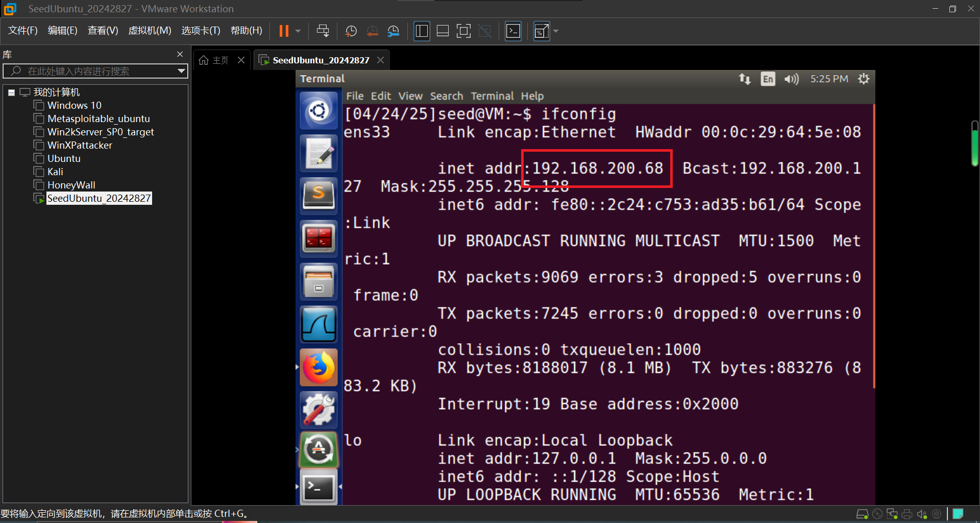Screen dimensions: 980x523
Task: Open the terminal Help menu
Action: tap(532, 96)
